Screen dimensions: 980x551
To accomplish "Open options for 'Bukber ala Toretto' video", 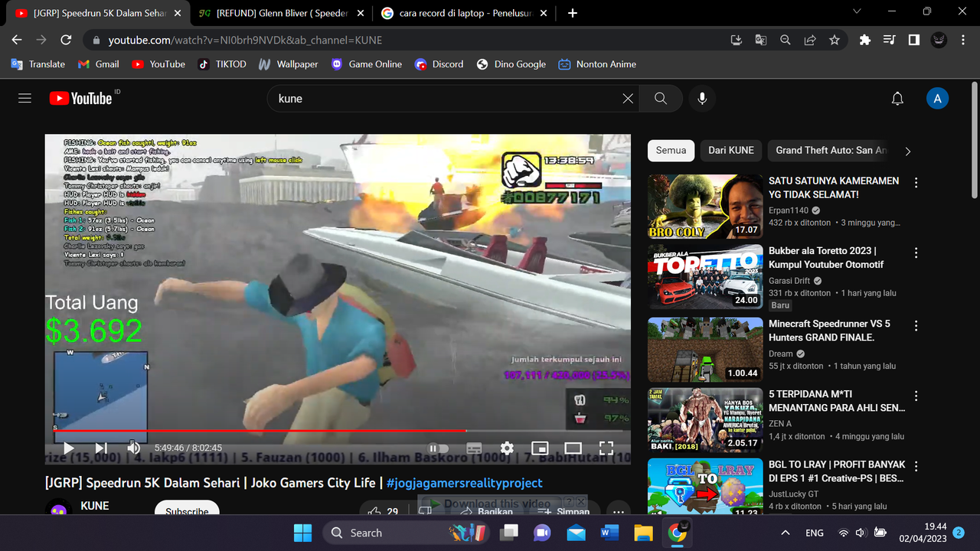I will click(x=916, y=253).
